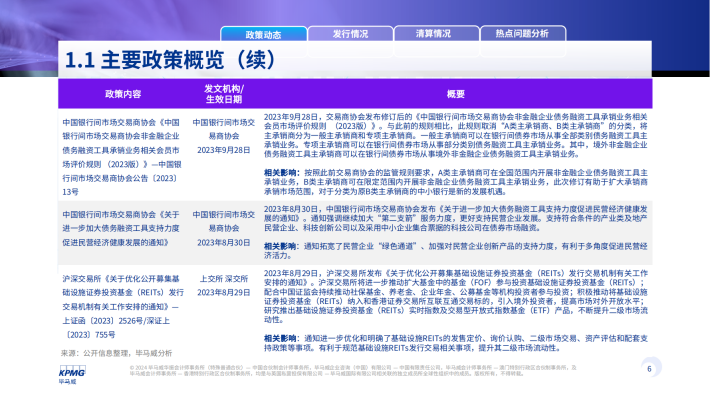The height and width of the screenshot is (399, 710).
Task: Switch to the 发行情况 tab
Action: [x=350, y=34]
